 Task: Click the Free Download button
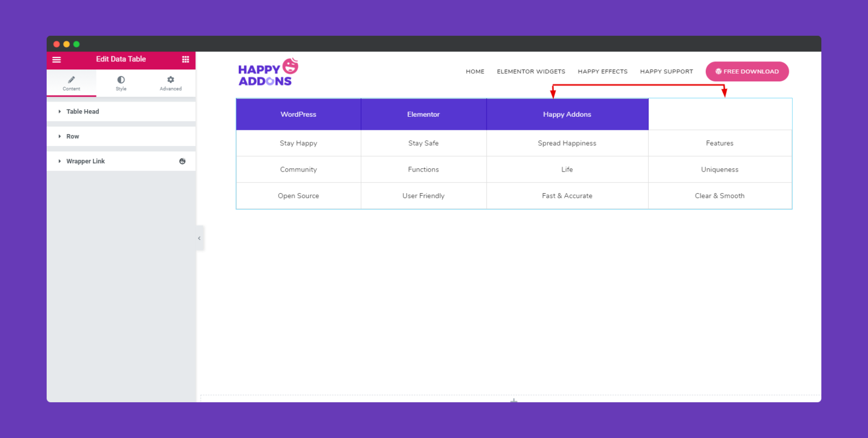coord(747,72)
